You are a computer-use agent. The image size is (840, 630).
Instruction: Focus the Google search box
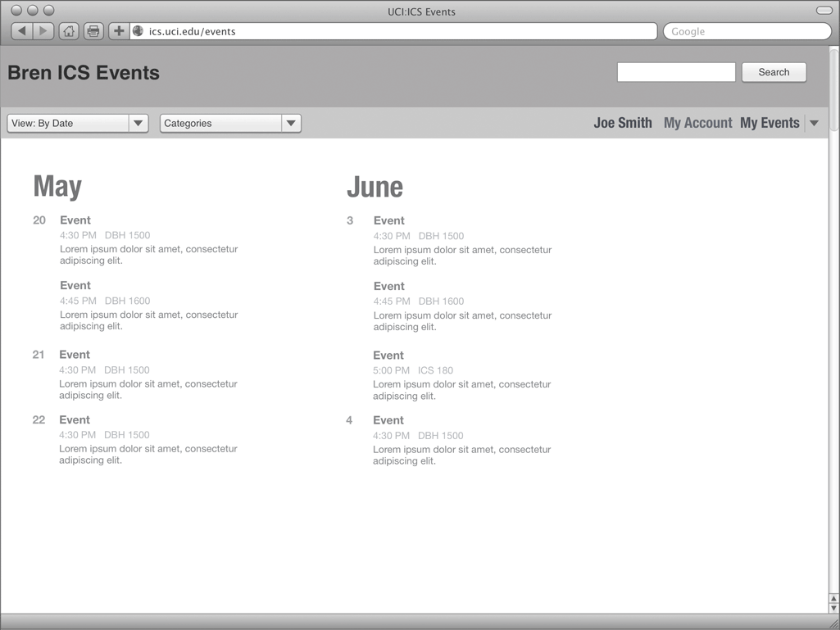pos(747,31)
